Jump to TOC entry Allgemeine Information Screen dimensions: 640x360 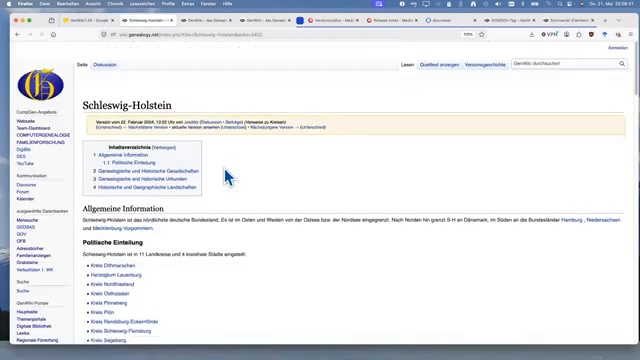[x=123, y=155]
